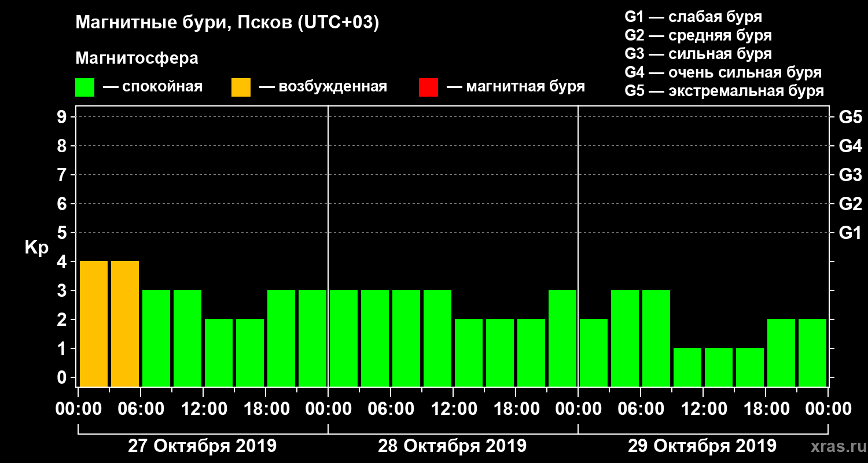Viewport: 868px width, 463px height.
Task: Click the 'G4 — очень сильная буря' legend line
Action: [723, 72]
